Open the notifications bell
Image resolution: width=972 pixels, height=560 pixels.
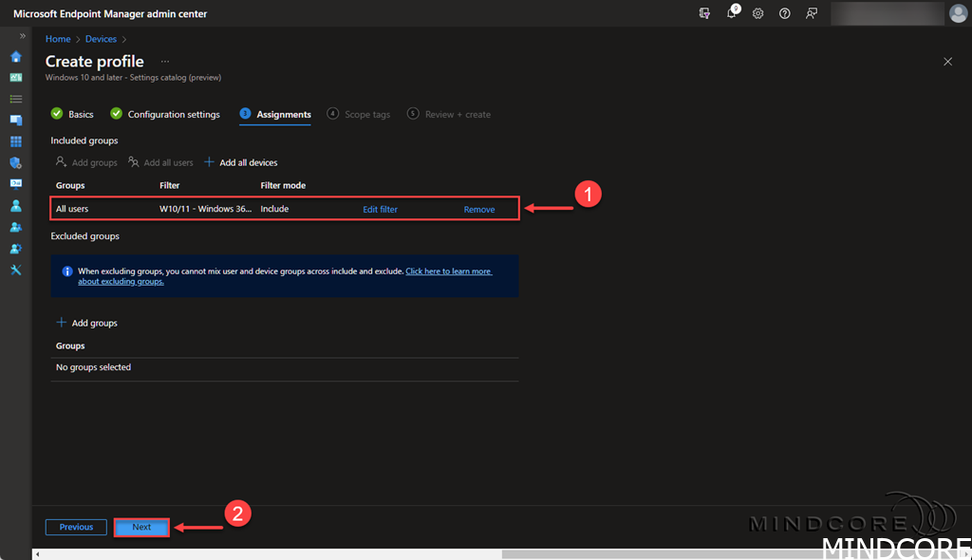(x=732, y=13)
